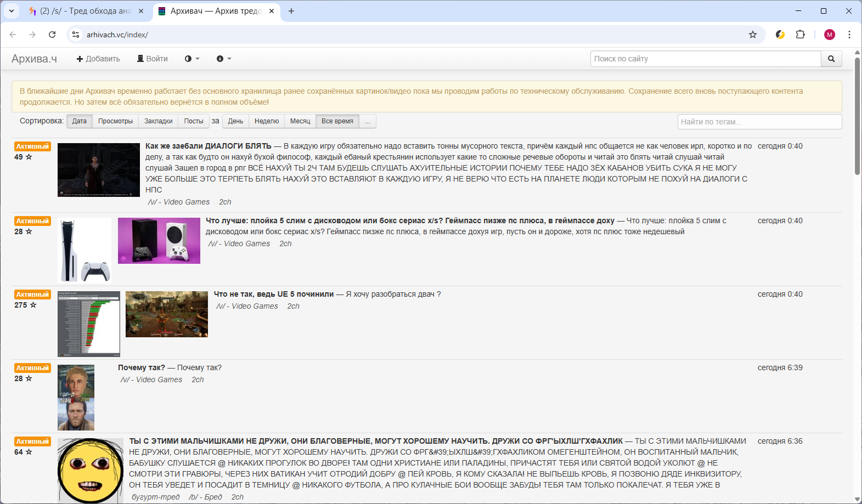
Task: Click the "бугурт-тред" tag
Action: [x=156, y=497]
